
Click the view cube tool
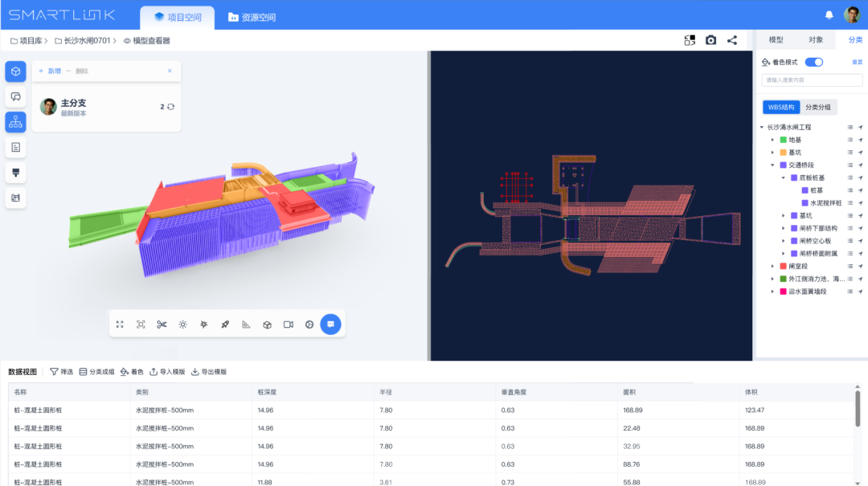click(x=267, y=325)
